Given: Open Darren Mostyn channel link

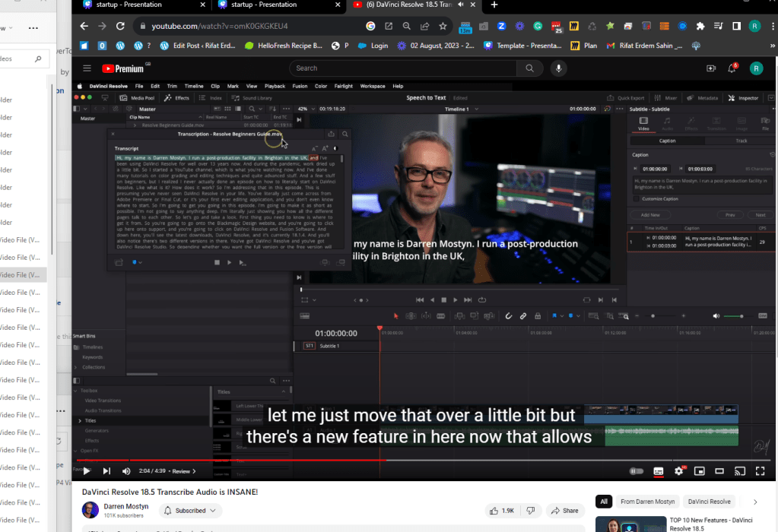Looking at the screenshot, I should tap(126, 506).
